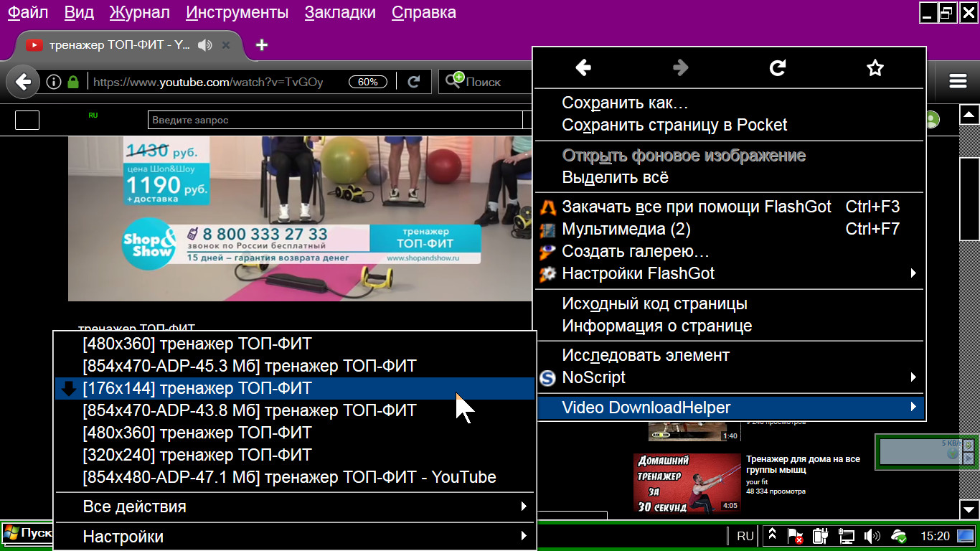Image resolution: width=980 pixels, height=551 pixels.
Task: Select [320x240] тренажер ТОП-ФИТ
Action: [x=295, y=455]
